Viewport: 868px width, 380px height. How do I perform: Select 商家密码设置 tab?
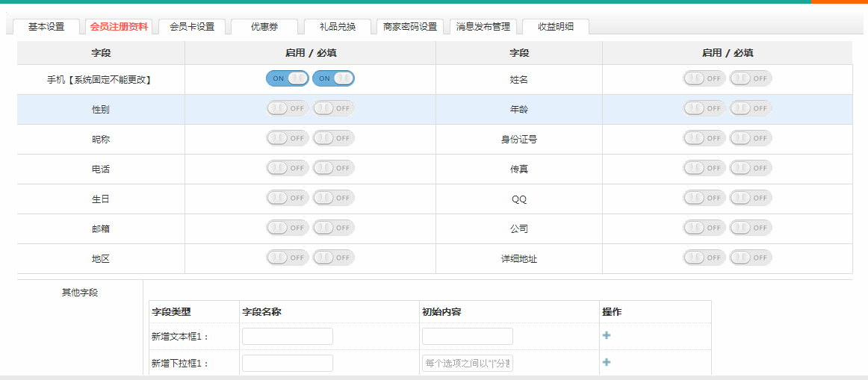(410, 27)
